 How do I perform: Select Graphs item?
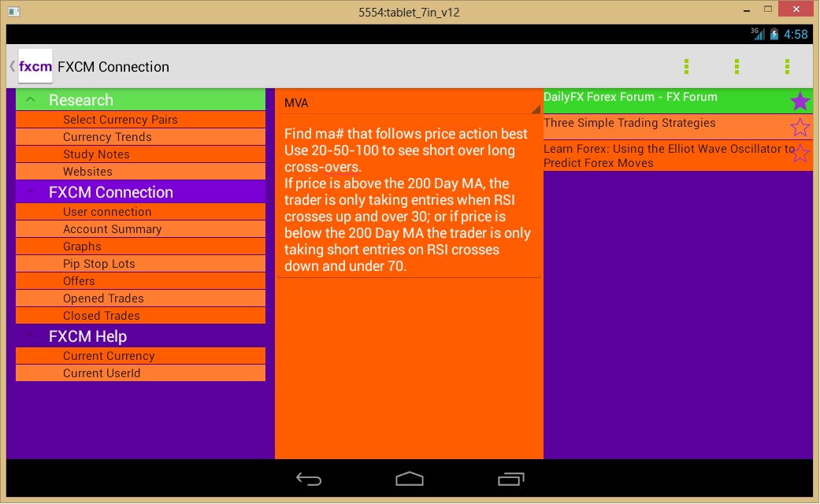pyautogui.click(x=140, y=246)
